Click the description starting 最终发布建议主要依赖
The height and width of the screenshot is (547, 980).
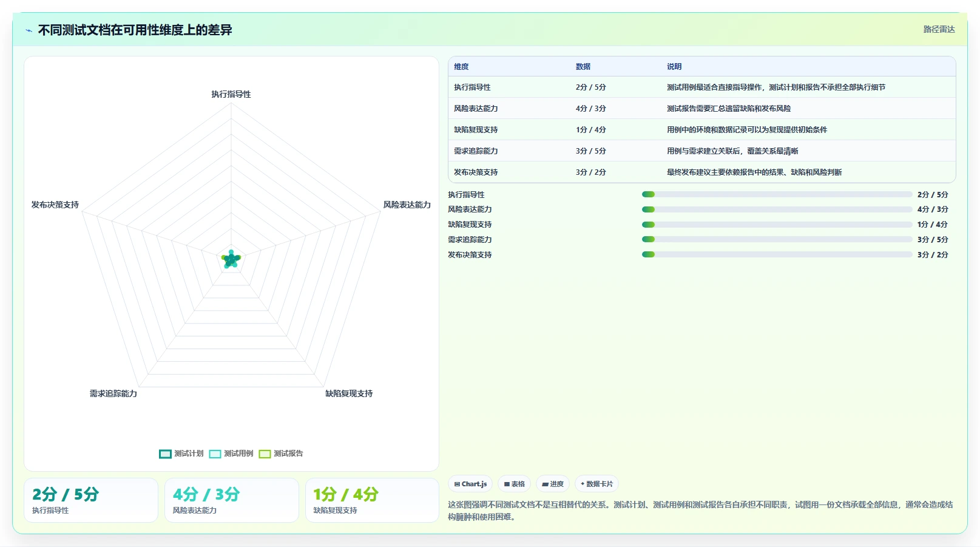[x=754, y=172]
